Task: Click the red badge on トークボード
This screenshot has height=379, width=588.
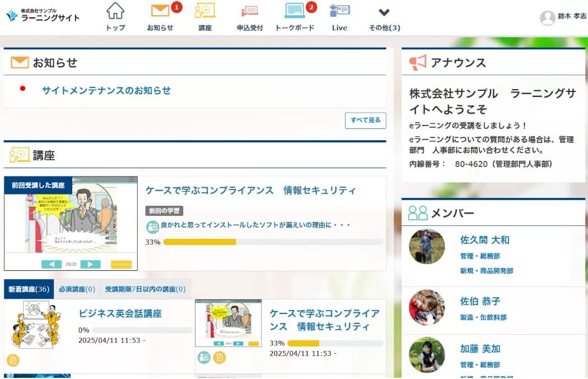Action: pos(311,7)
